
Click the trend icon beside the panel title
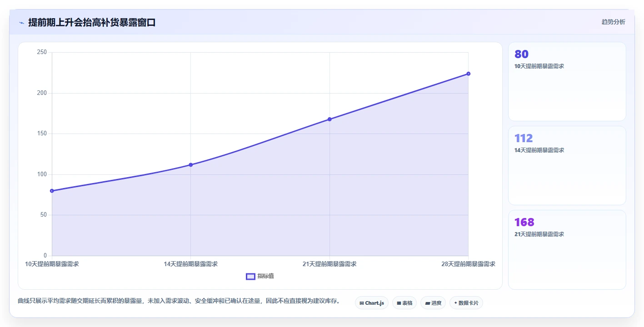click(x=21, y=23)
